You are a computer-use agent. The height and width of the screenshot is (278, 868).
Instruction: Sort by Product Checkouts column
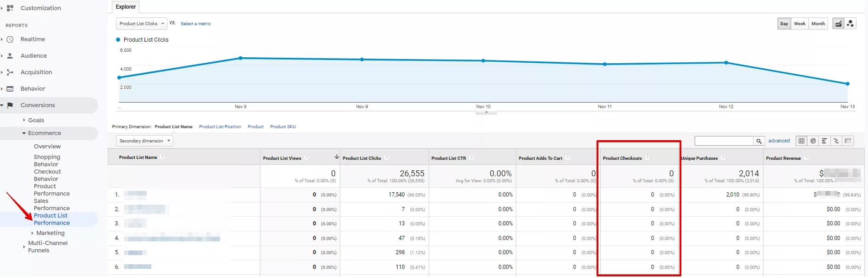click(x=622, y=158)
